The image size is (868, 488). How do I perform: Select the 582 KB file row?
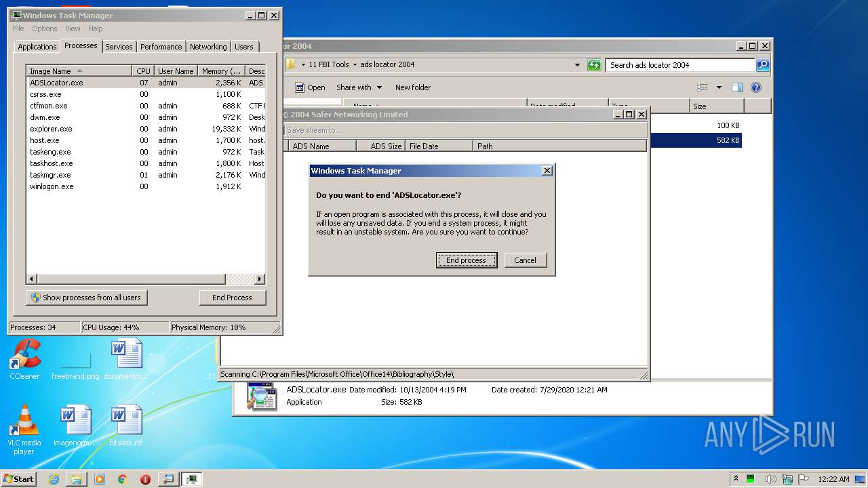696,140
